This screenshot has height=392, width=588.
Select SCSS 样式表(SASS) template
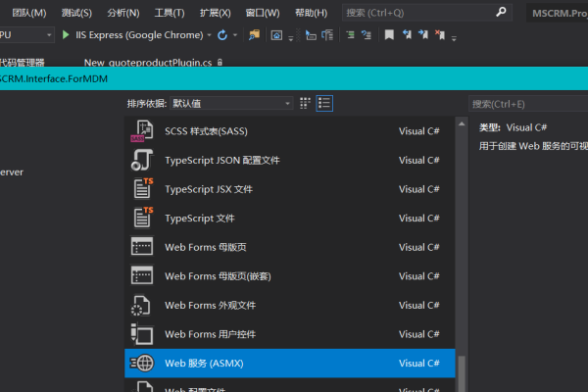[x=289, y=131]
